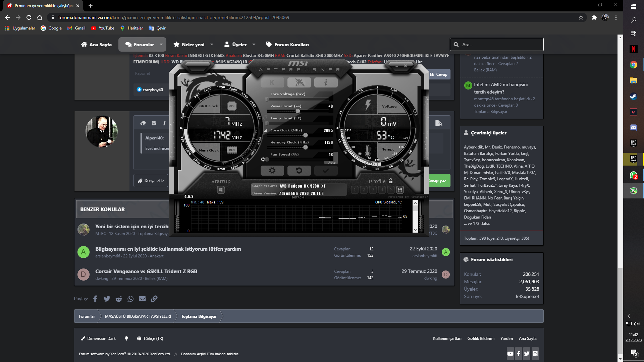Open the Çevir bookmark

157,28
